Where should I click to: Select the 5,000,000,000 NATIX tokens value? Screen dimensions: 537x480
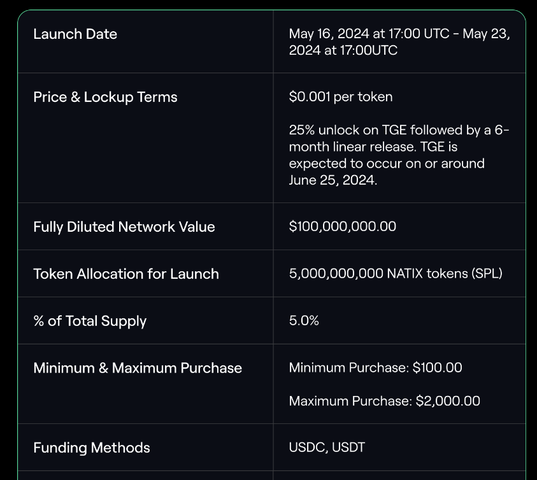396,274
